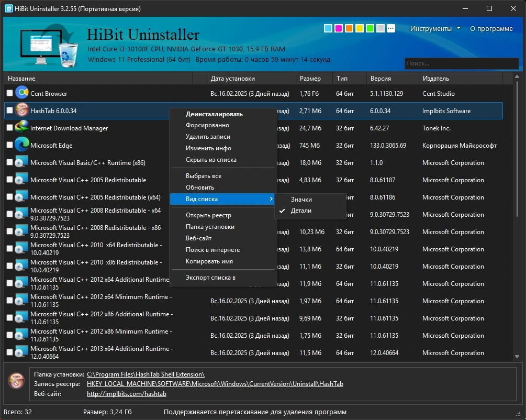
Task: Open HashTab Shell Extension install folder link
Action: [x=146, y=374]
